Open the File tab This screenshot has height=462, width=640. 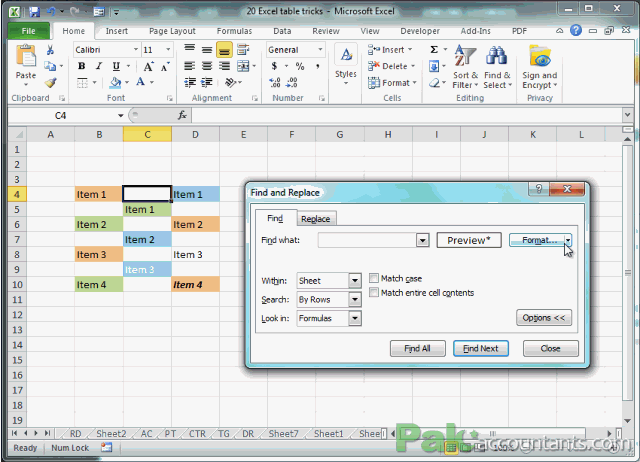pos(29,31)
